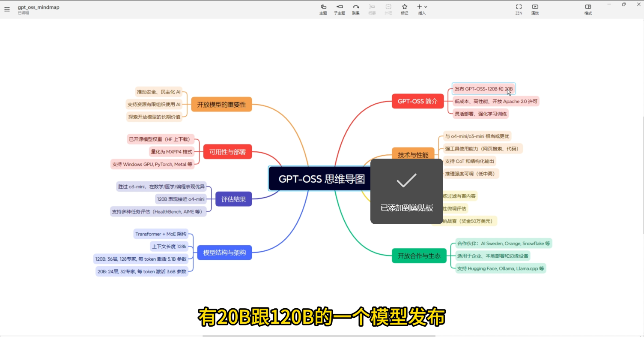The height and width of the screenshot is (337, 644).
Task: Select the 评估结果 branch topic
Action: click(x=233, y=199)
